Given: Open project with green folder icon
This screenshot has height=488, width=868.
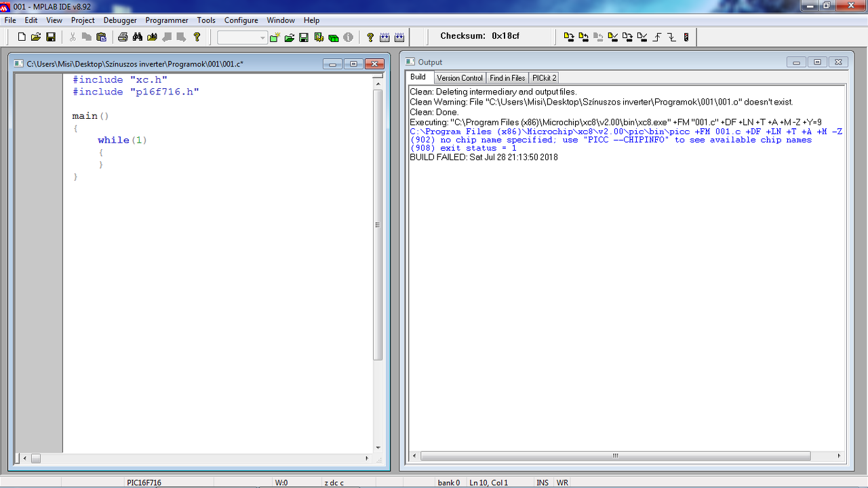Looking at the screenshot, I should 289,37.
